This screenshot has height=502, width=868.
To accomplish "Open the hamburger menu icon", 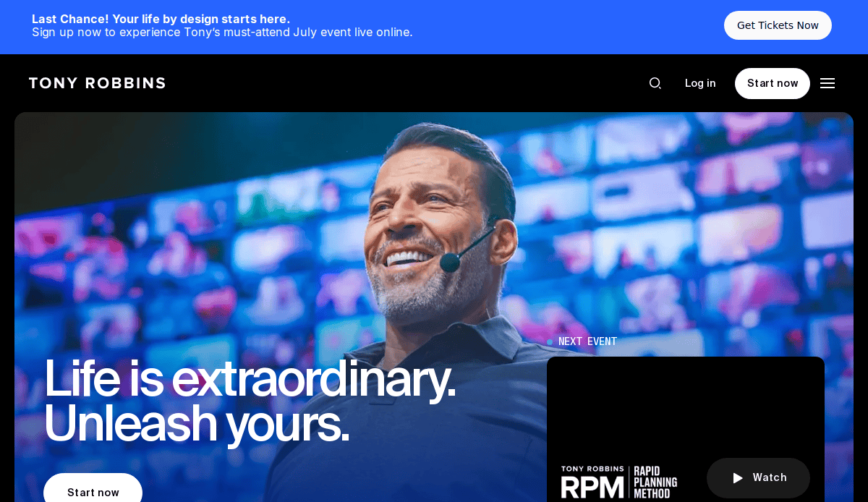I will pyautogui.click(x=827, y=83).
